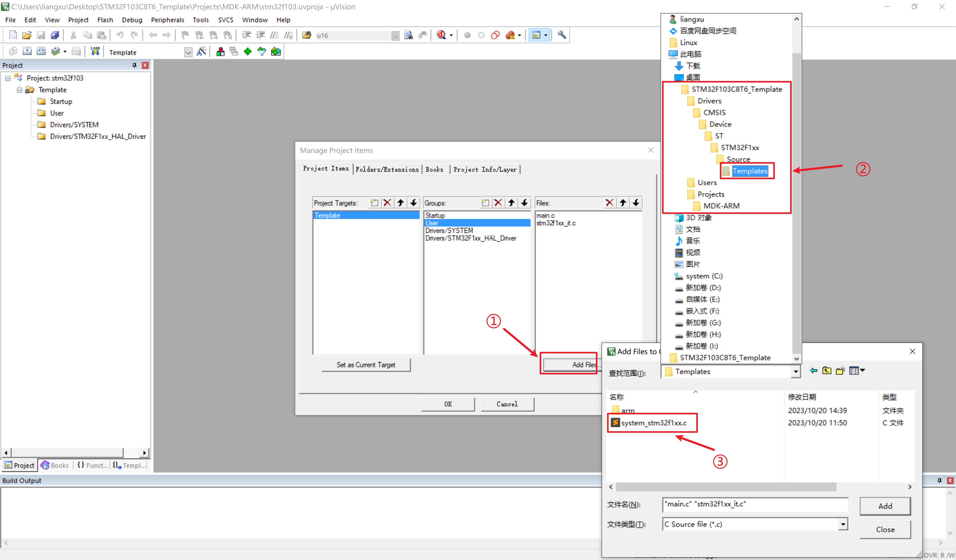Click Save All toolbar icon
956x560 pixels.
(55, 35)
